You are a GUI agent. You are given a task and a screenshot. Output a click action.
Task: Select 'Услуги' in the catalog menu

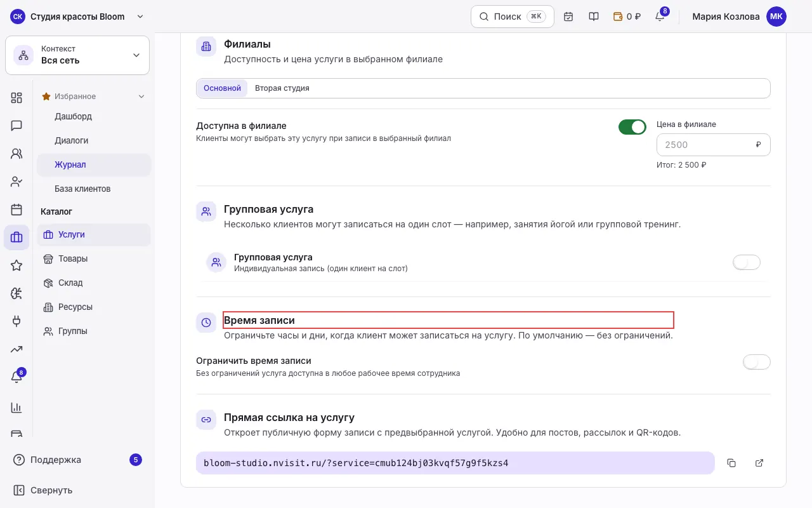coord(94,234)
